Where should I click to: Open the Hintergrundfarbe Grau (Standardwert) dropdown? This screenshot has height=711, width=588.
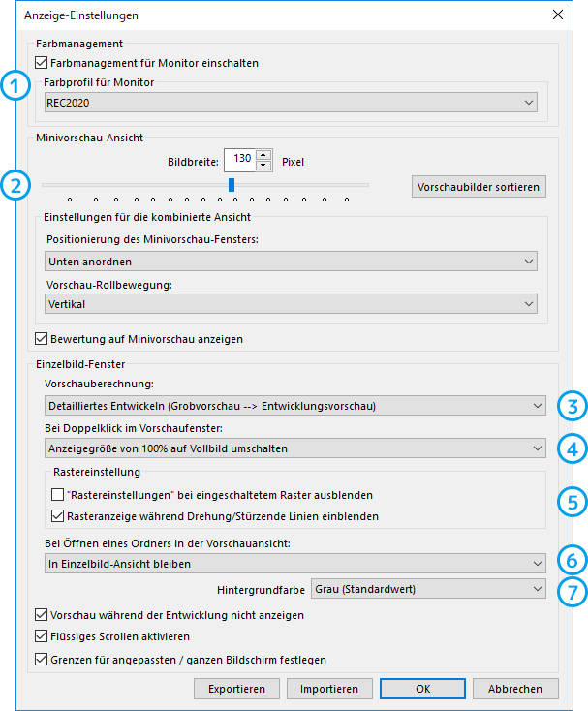tap(428, 589)
